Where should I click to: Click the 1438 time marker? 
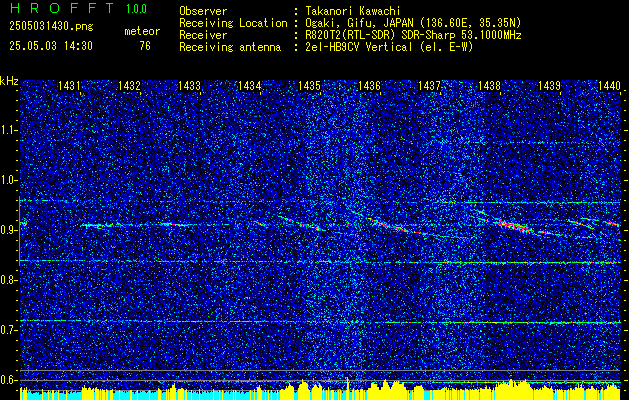point(489,85)
